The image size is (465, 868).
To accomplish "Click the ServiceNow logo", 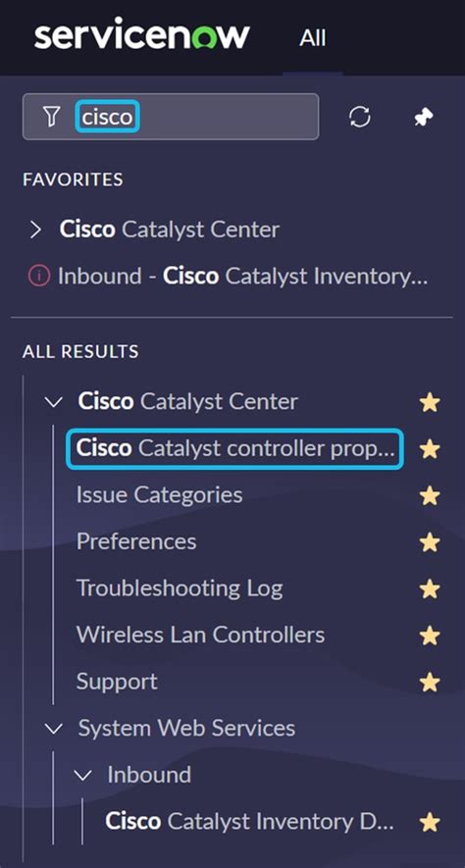I will [141, 36].
